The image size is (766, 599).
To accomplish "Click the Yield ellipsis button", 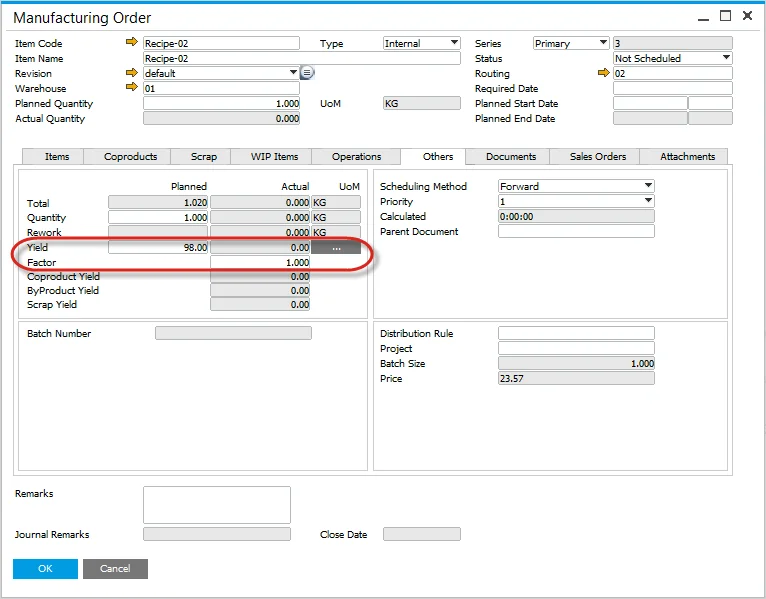I will (x=336, y=247).
